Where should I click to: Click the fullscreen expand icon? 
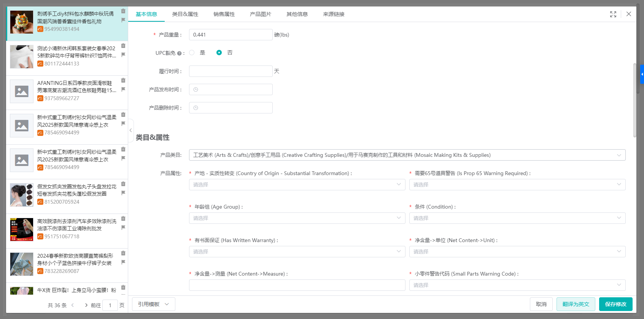613,14
